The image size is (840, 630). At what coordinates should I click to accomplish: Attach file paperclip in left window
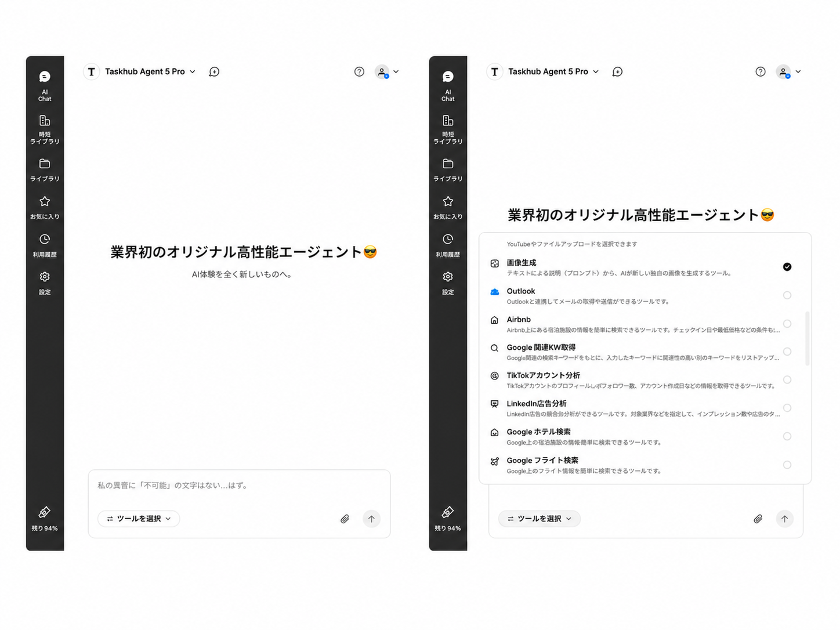click(x=345, y=519)
